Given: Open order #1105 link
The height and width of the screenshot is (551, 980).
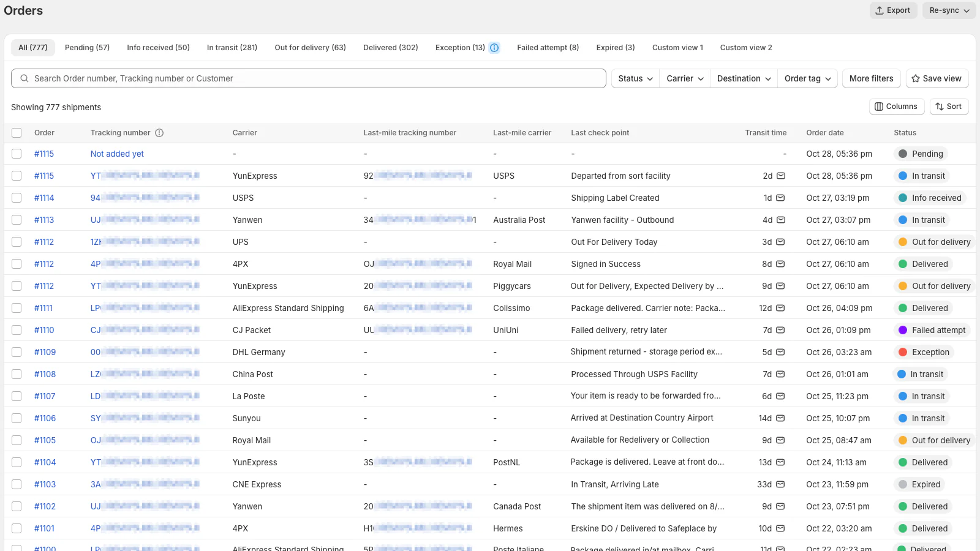Looking at the screenshot, I should click(45, 440).
